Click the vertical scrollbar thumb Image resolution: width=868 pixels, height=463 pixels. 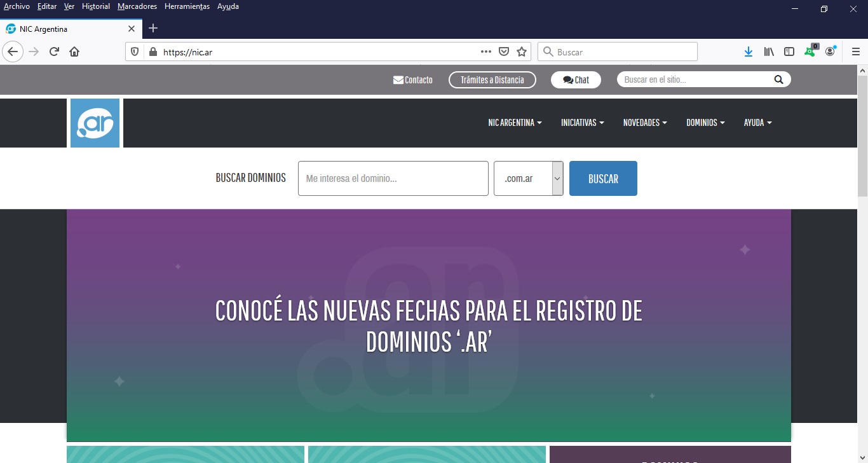862,135
